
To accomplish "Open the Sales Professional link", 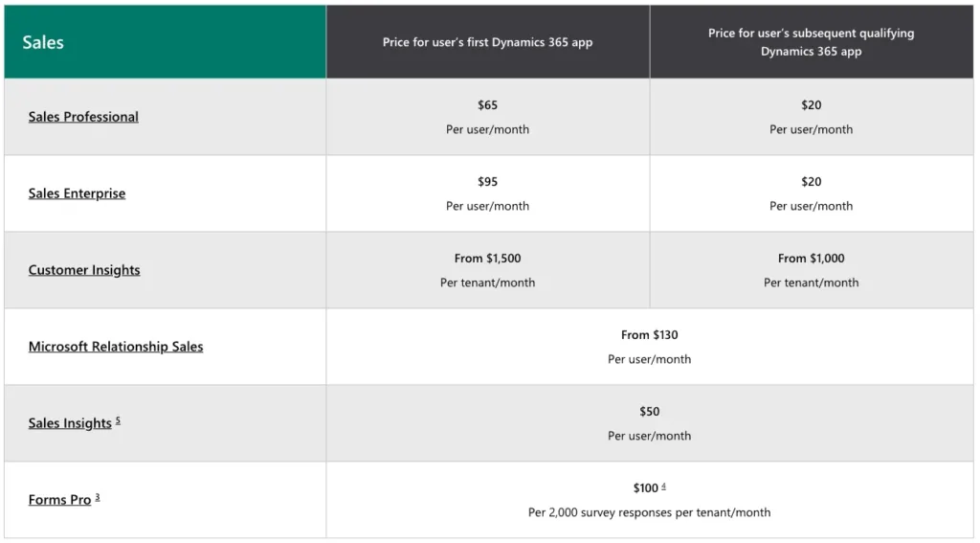I will coord(83,117).
